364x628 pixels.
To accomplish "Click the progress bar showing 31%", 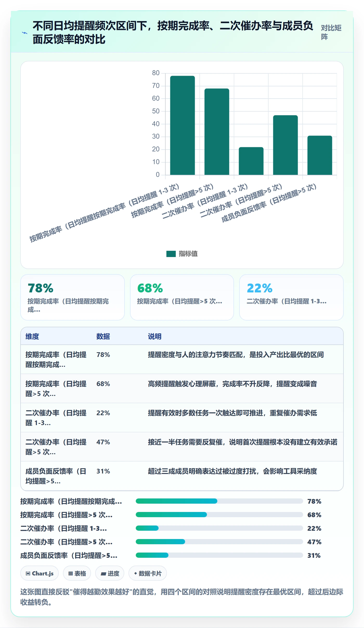I will click(x=219, y=555).
